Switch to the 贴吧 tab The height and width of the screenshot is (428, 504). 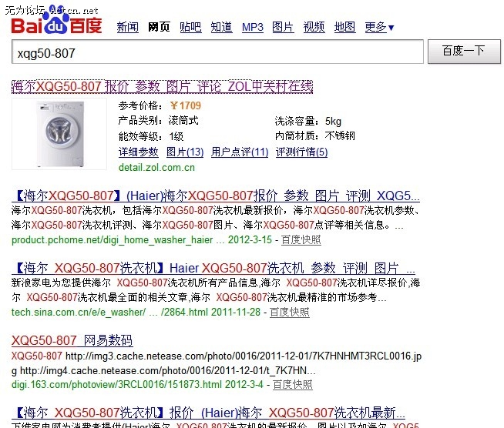[x=190, y=28]
